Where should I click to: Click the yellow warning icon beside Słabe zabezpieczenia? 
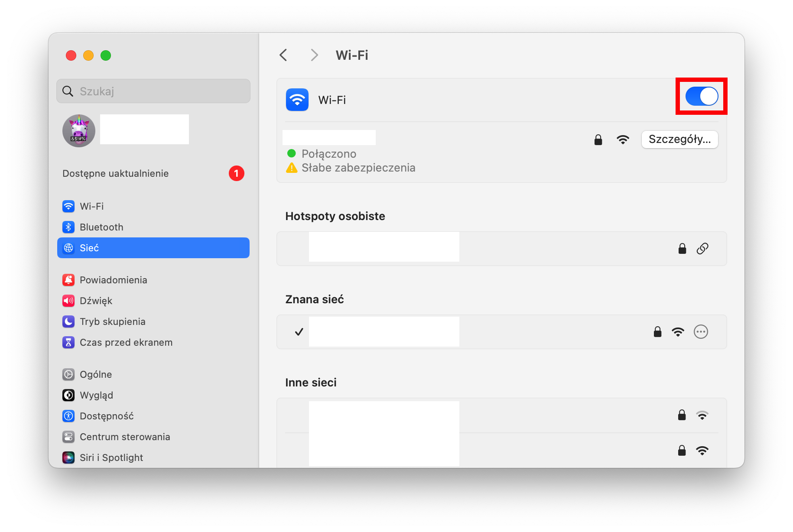point(292,168)
